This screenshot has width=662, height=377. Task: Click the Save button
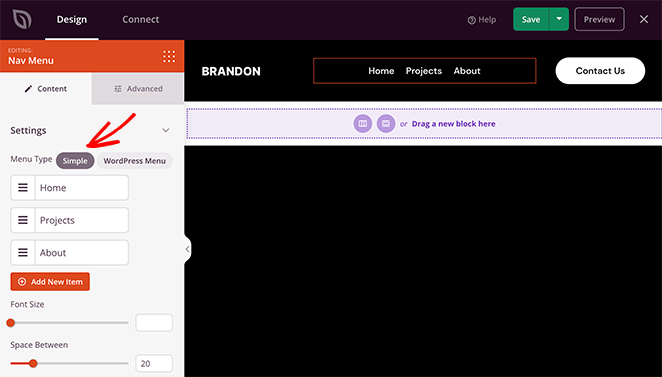pos(531,19)
